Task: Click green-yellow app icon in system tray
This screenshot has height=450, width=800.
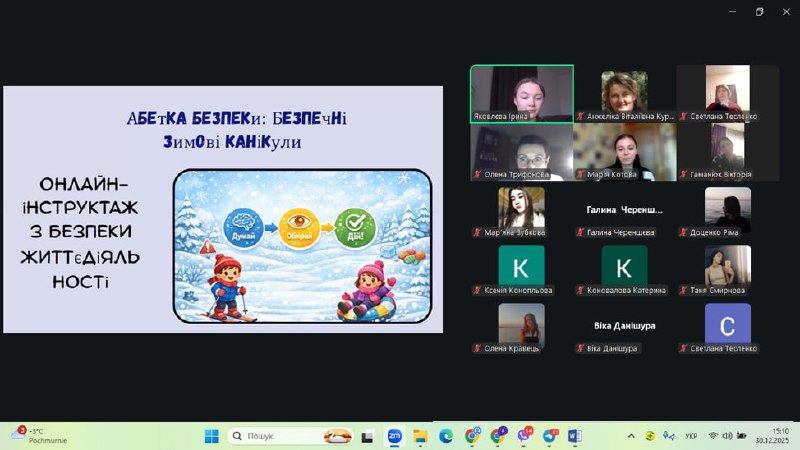Action: 650,436
